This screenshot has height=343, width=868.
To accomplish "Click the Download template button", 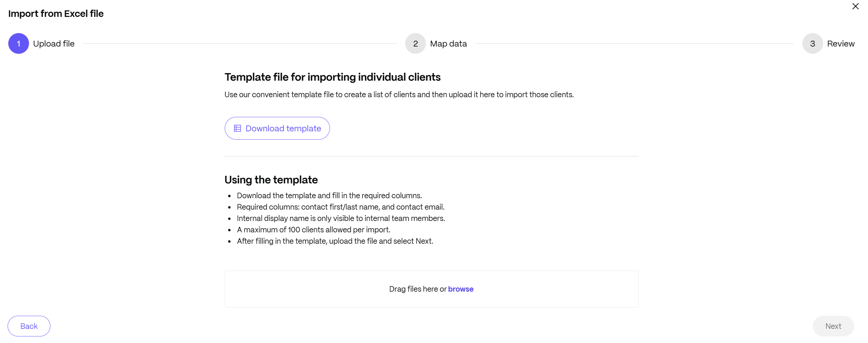I will coord(277,128).
